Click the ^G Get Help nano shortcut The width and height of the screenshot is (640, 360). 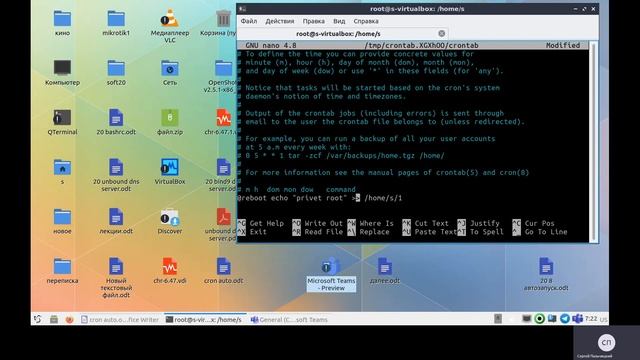[260, 223]
